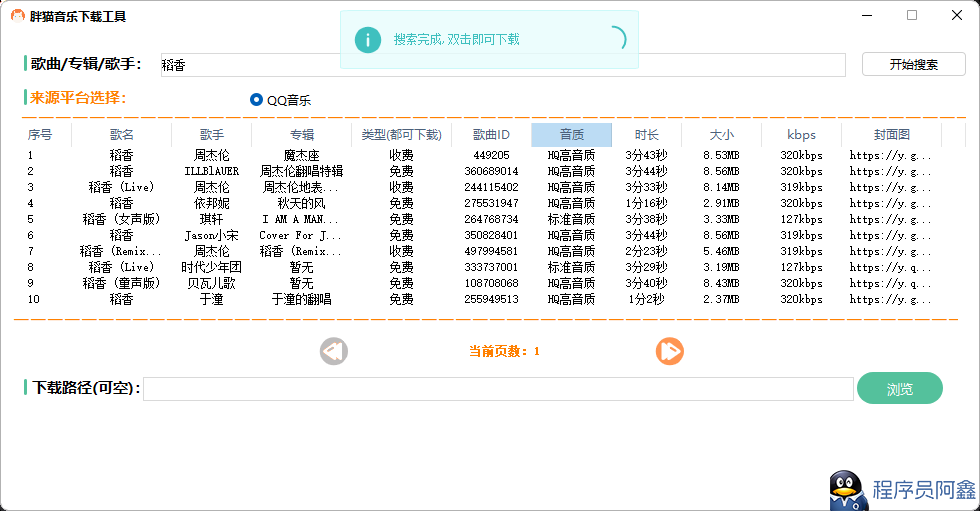Click the 类型(都可下载) column header
The image size is (980, 511).
tap(402, 135)
